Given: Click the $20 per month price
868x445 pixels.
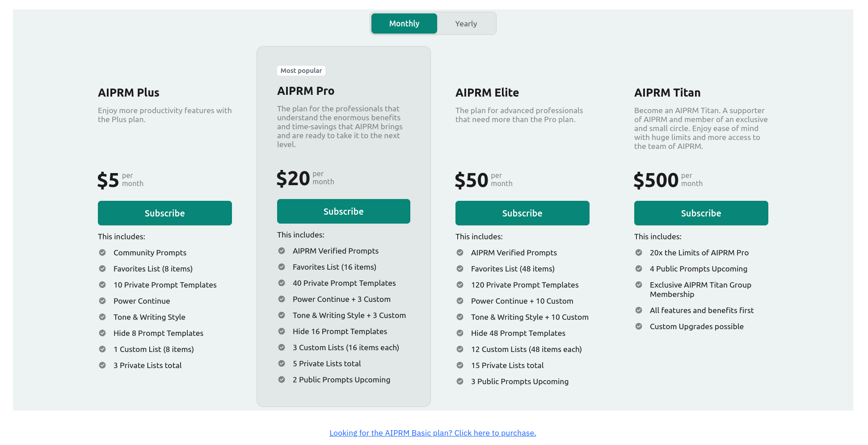Looking at the screenshot, I should 293,178.
